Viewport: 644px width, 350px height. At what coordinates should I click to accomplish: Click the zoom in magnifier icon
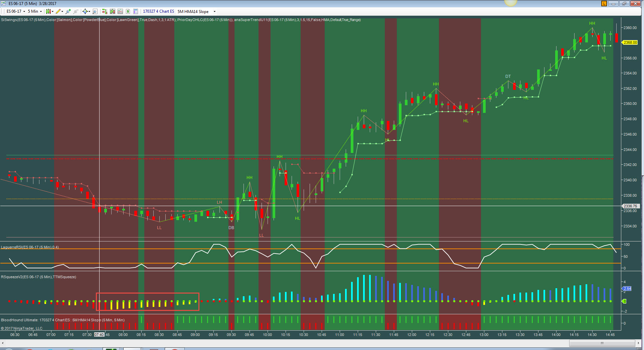coord(68,11)
